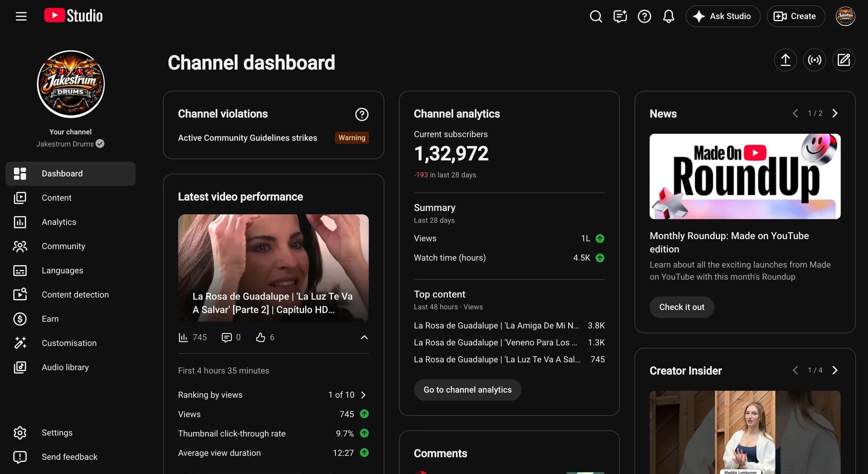Select Dashboard in the sidebar
The width and height of the screenshot is (868, 474).
tap(71, 174)
